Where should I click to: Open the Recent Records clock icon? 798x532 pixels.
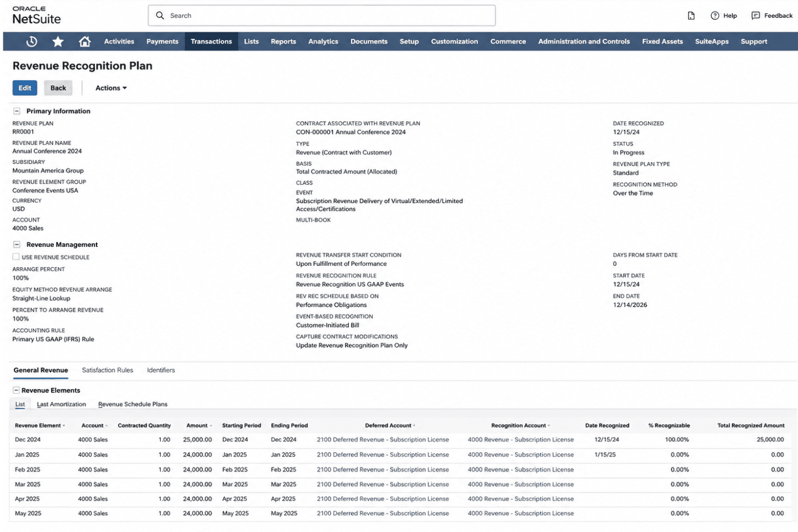31,42
